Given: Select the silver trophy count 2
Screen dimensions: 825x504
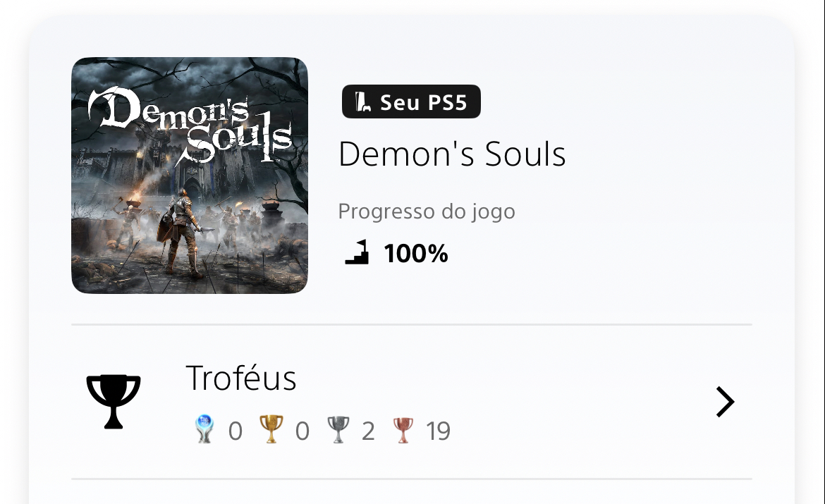Looking at the screenshot, I should (368, 431).
